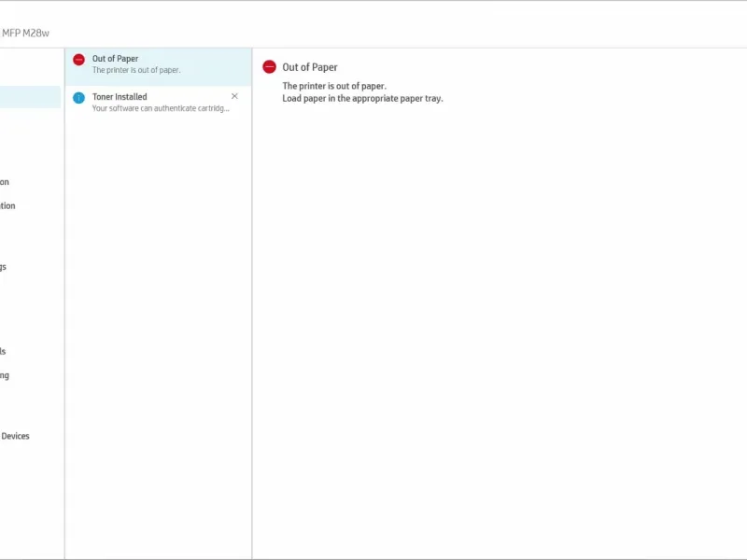This screenshot has width=747, height=560.
Task: Click the 'The printer is out of paper.' detail text
Action: [x=334, y=86]
